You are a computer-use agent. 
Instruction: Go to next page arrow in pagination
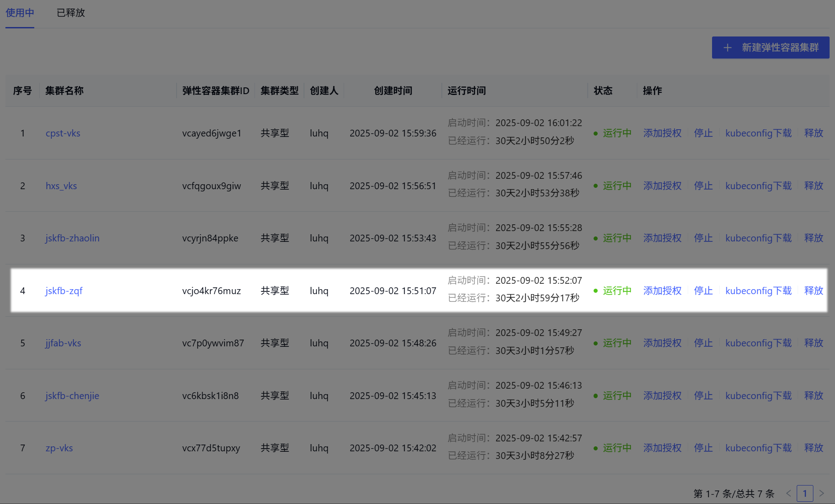click(821, 493)
